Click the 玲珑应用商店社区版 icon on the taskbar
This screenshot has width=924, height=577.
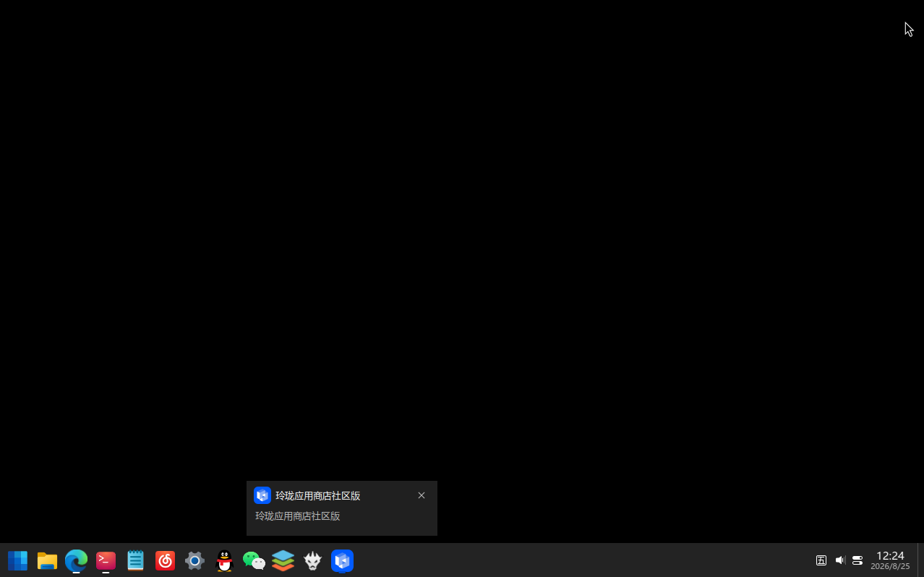pos(342,560)
